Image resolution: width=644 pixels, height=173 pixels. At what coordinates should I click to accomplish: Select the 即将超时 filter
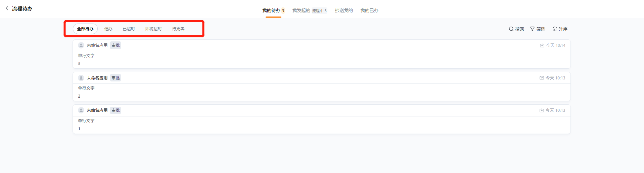[153, 29]
